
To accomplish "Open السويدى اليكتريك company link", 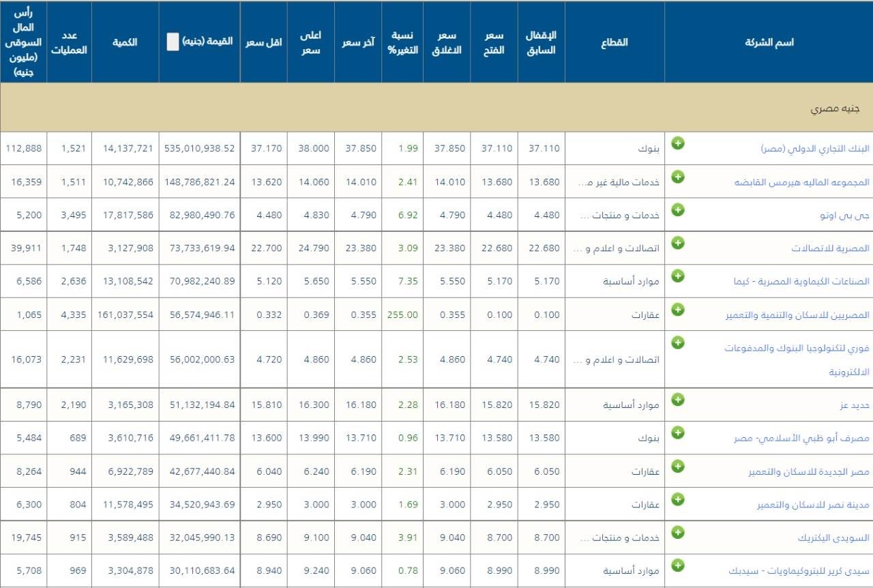I will point(834,538).
